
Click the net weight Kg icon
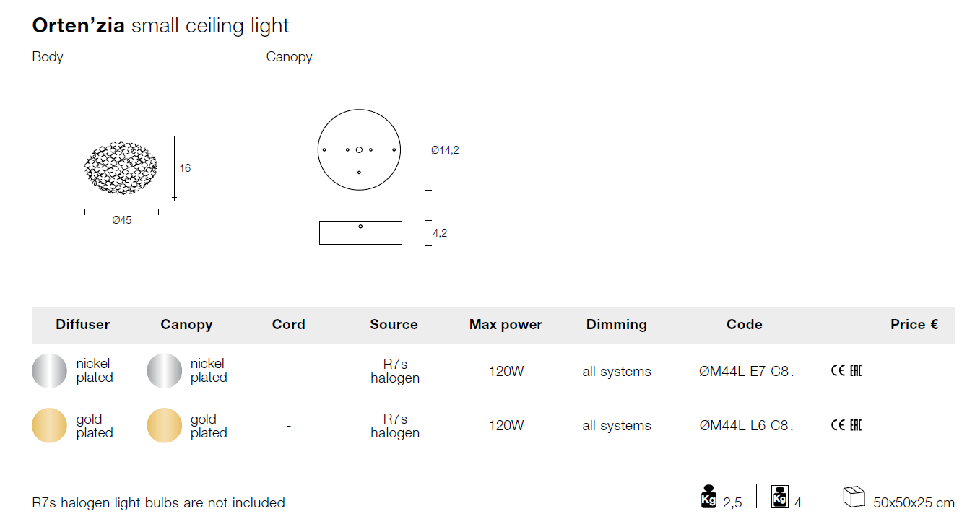click(708, 497)
